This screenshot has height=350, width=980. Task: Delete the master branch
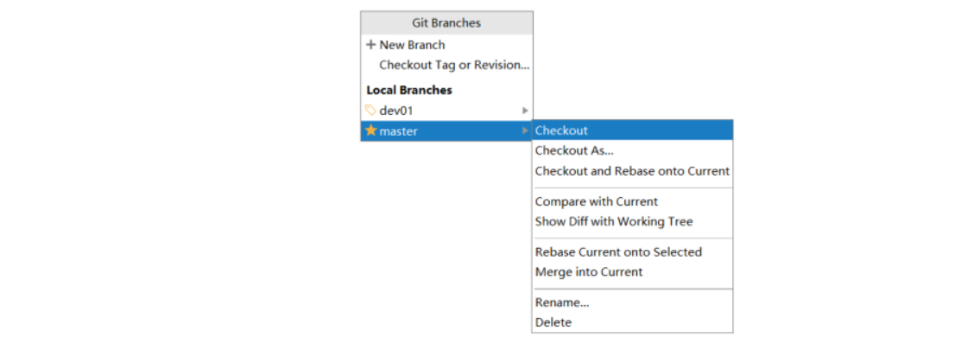click(x=553, y=322)
